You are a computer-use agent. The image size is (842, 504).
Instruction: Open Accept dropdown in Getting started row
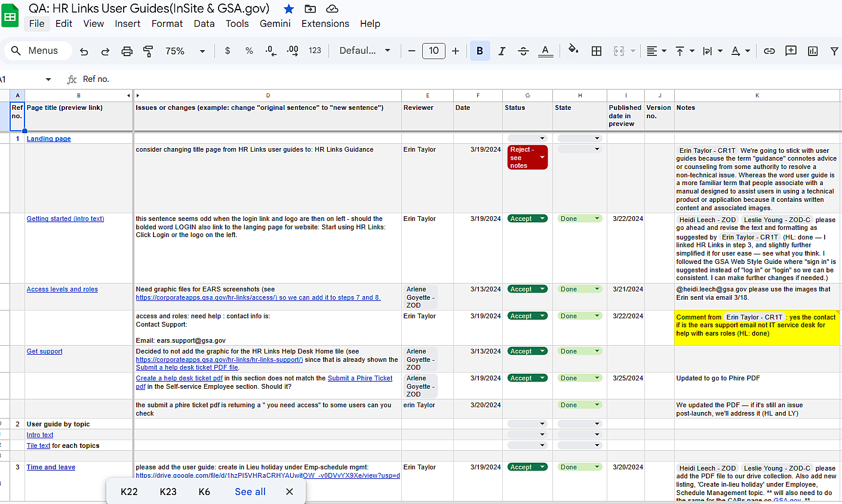point(527,219)
